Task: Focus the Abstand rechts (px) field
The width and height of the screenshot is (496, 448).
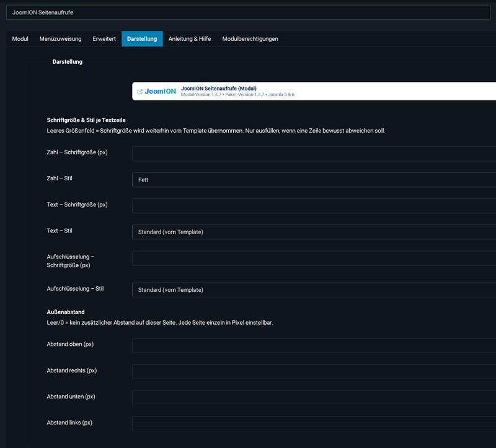Action: 314,372
